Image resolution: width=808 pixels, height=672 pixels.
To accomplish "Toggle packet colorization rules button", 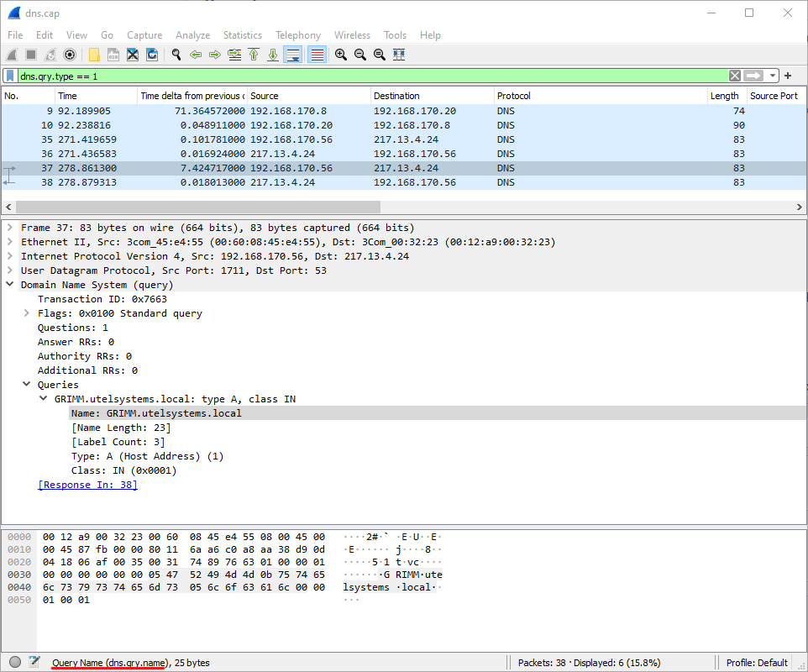I will (x=317, y=55).
